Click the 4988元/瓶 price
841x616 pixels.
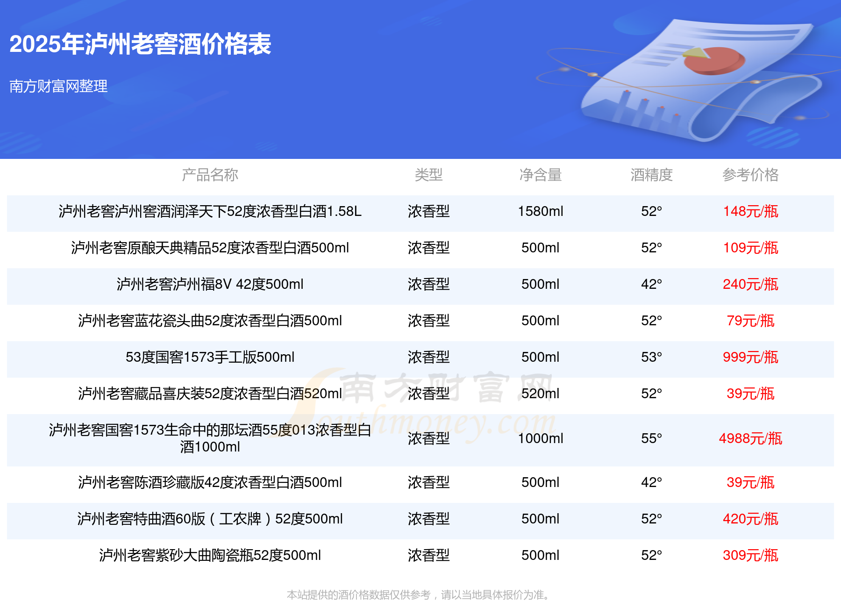pyautogui.click(x=750, y=438)
